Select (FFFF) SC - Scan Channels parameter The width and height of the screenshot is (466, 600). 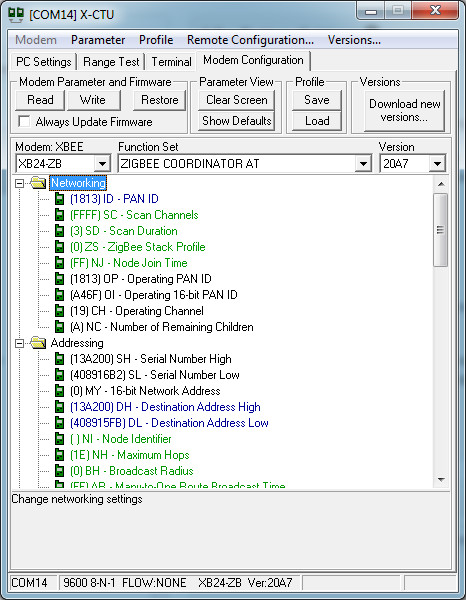(x=134, y=215)
